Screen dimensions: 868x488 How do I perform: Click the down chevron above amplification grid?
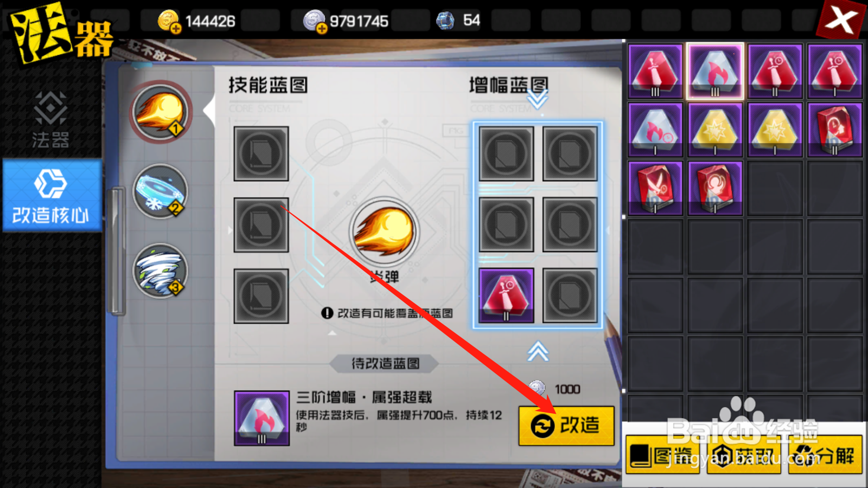coord(538,99)
